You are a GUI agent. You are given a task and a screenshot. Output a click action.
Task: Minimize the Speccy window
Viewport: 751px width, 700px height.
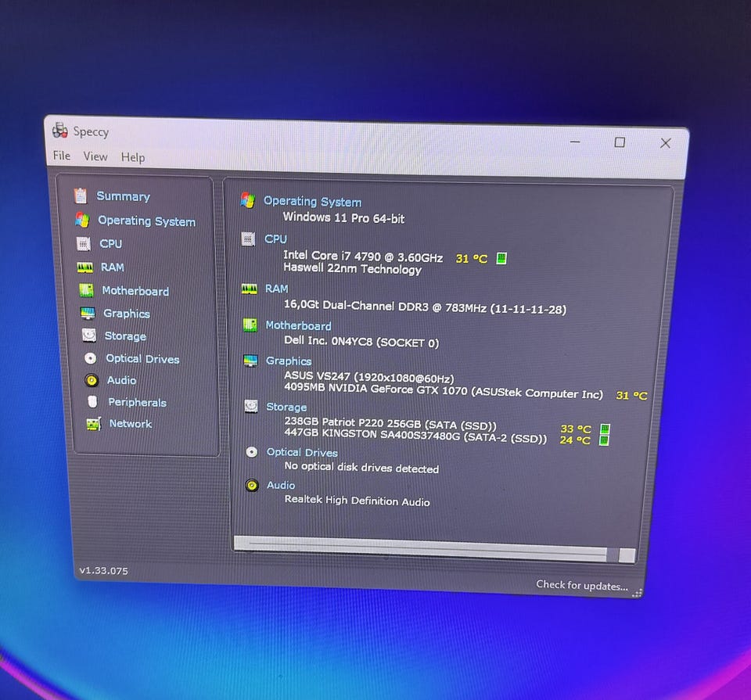pos(575,142)
